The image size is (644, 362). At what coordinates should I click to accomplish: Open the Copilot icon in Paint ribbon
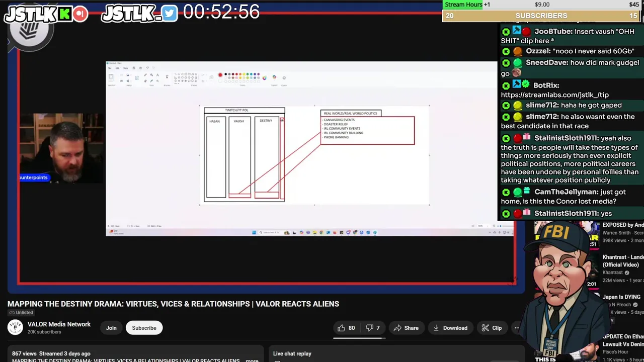click(x=274, y=77)
